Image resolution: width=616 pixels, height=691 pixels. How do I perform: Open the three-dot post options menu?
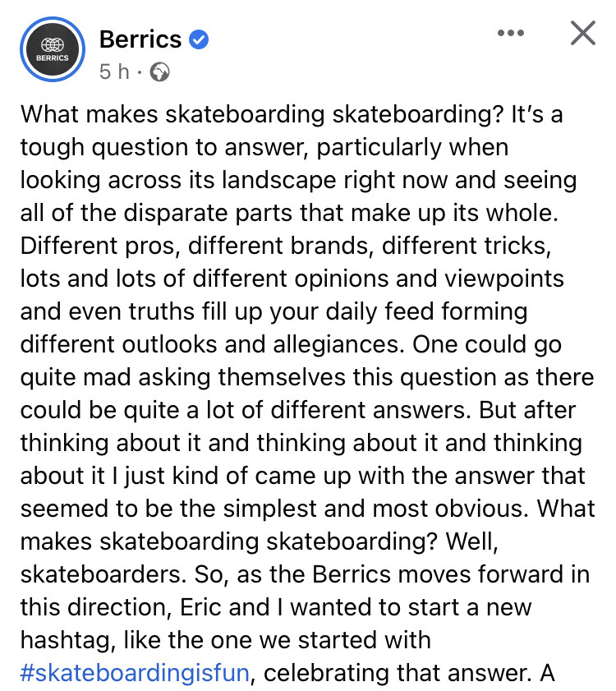click(510, 34)
